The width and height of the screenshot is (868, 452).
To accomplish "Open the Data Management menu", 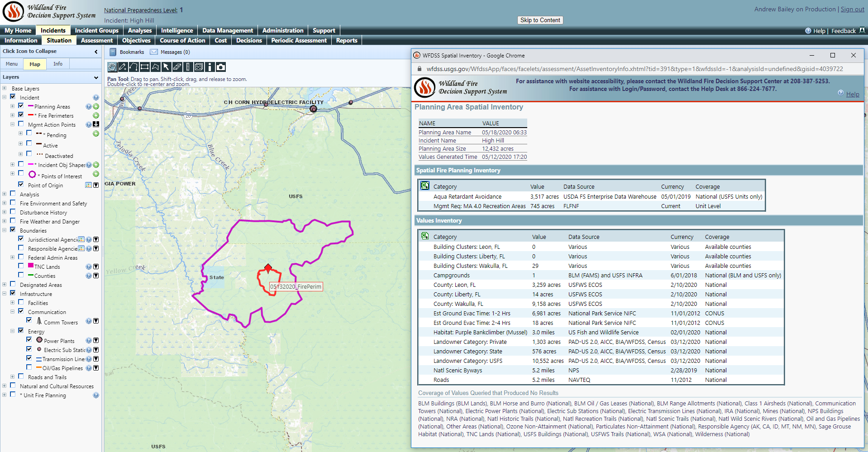I will [228, 30].
